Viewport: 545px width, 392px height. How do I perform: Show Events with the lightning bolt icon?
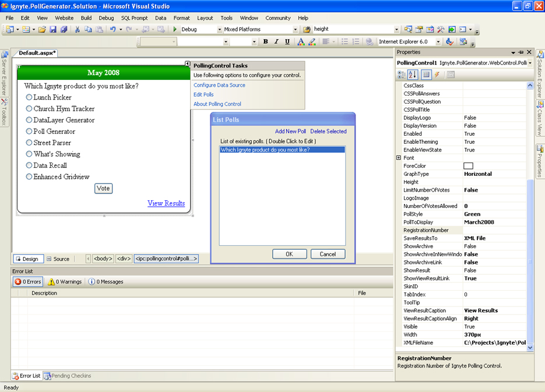tap(437, 75)
